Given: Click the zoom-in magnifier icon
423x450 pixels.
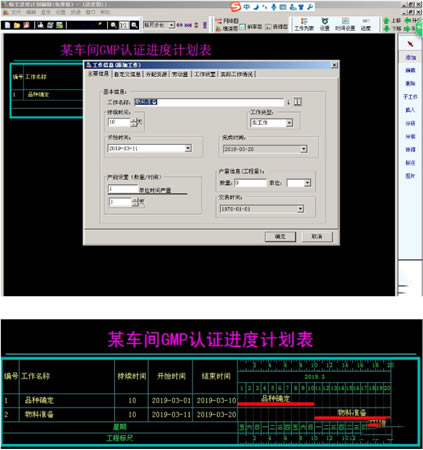Looking at the screenshot, I should (x=113, y=25).
